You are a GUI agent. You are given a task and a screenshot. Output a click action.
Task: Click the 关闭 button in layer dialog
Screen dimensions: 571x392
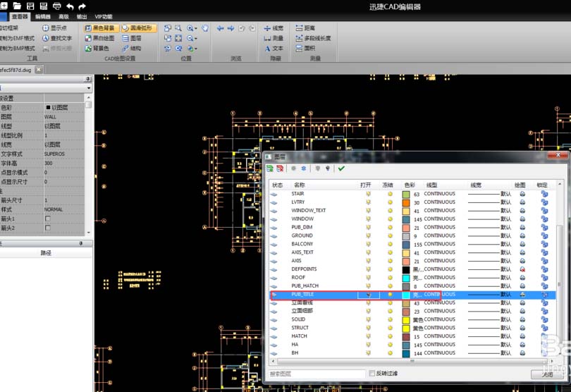point(547,375)
